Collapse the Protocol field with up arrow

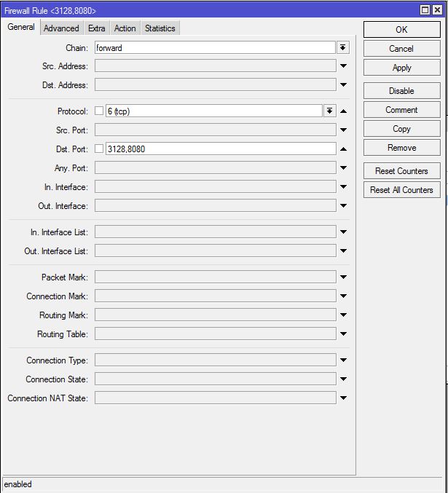click(343, 111)
